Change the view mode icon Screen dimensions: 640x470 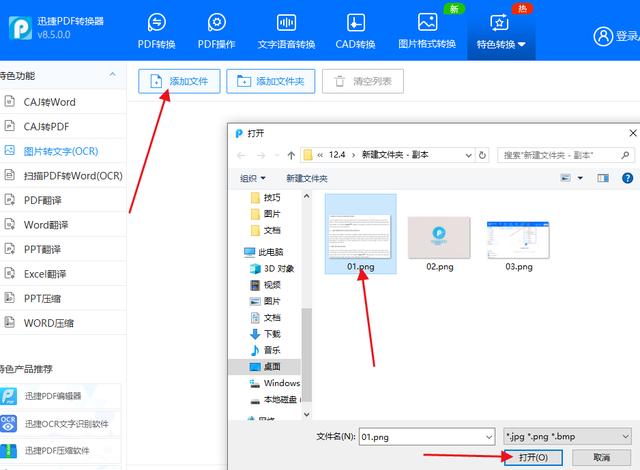565,178
